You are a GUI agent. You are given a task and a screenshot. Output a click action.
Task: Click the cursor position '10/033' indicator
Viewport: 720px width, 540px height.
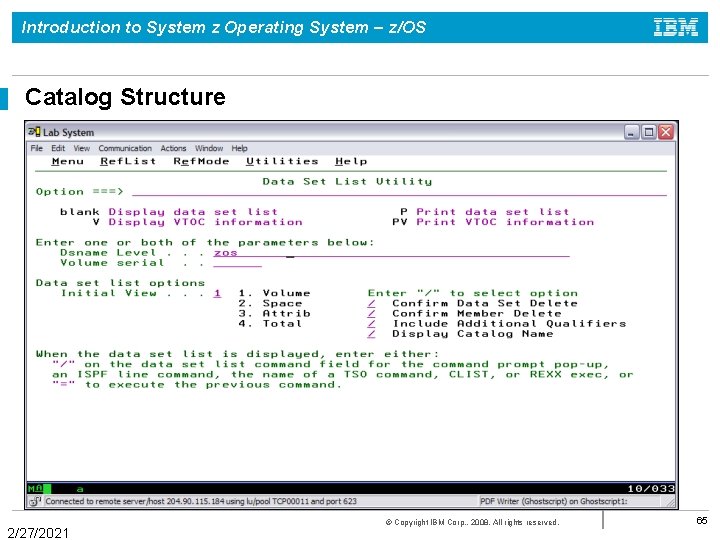(x=651, y=489)
